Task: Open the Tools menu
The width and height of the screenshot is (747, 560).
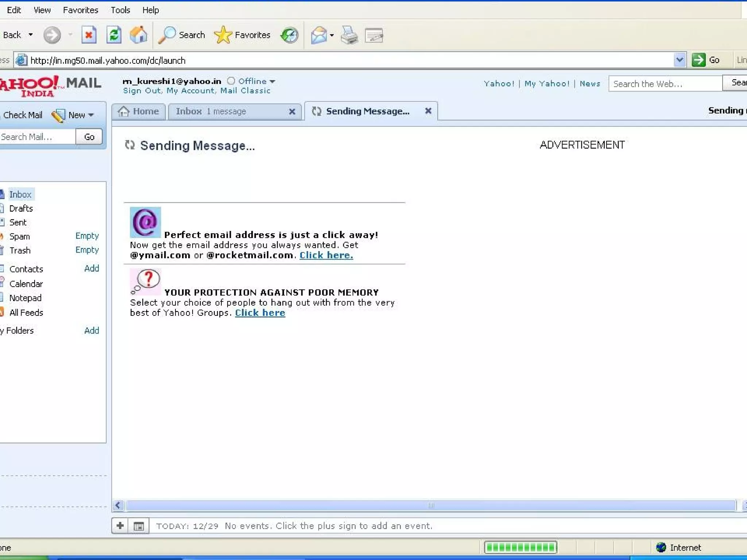Action: pyautogui.click(x=120, y=10)
